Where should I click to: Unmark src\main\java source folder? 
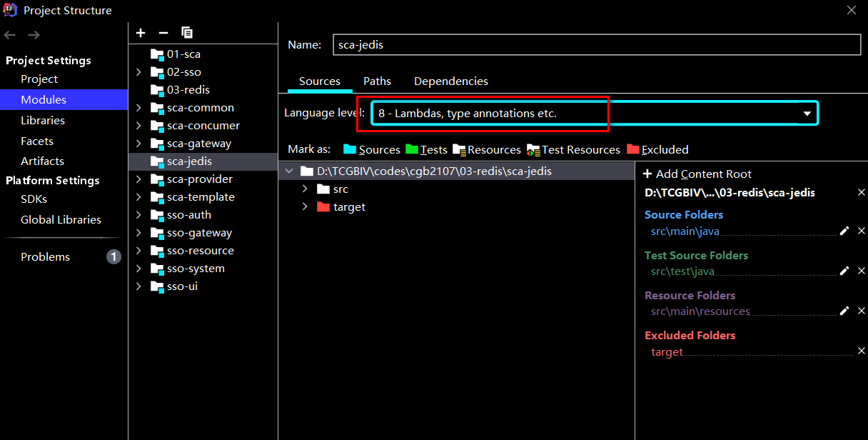click(x=861, y=231)
